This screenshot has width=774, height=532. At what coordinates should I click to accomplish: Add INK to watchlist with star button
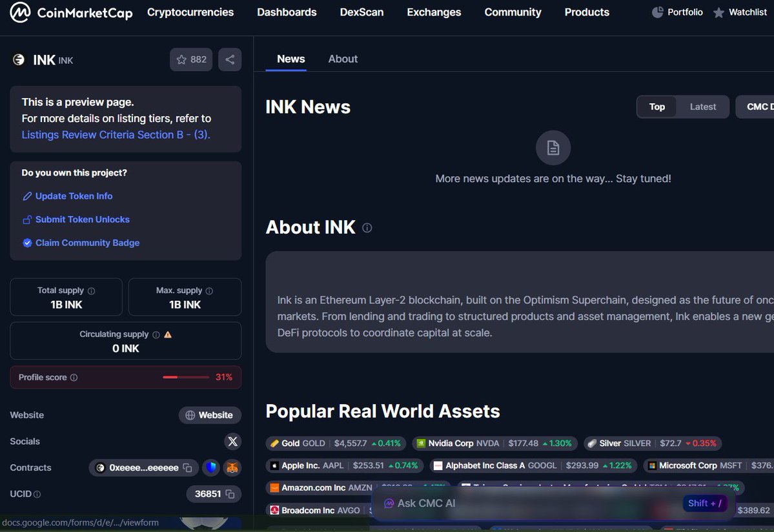point(191,59)
